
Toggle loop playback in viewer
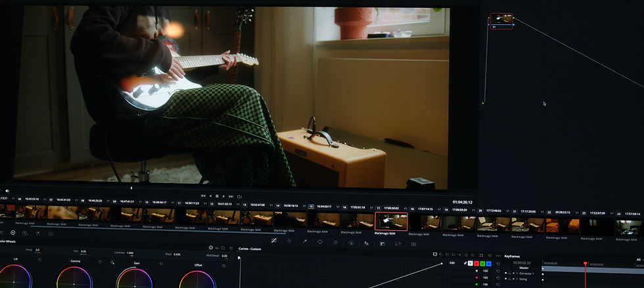pos(239,197)
